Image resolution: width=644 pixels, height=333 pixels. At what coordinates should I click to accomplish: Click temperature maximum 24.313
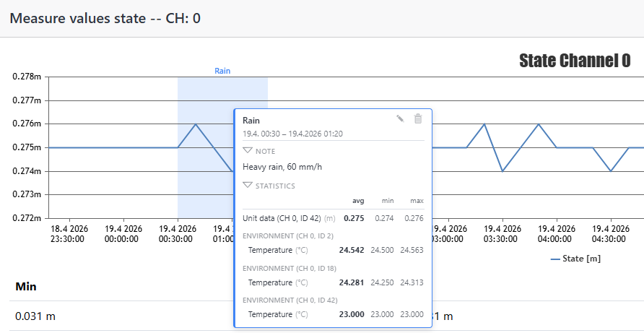412,282
